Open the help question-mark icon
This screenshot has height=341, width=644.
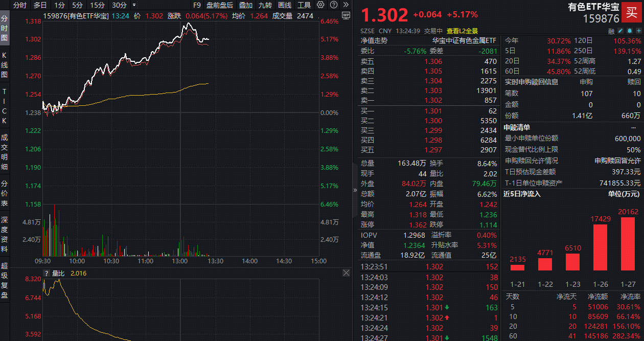click(x=334, y=5)
